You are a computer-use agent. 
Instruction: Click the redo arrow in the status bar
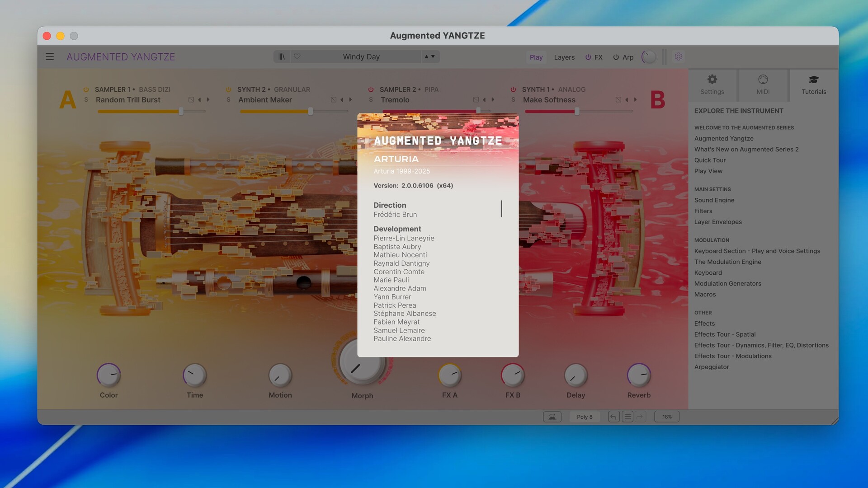641,417
